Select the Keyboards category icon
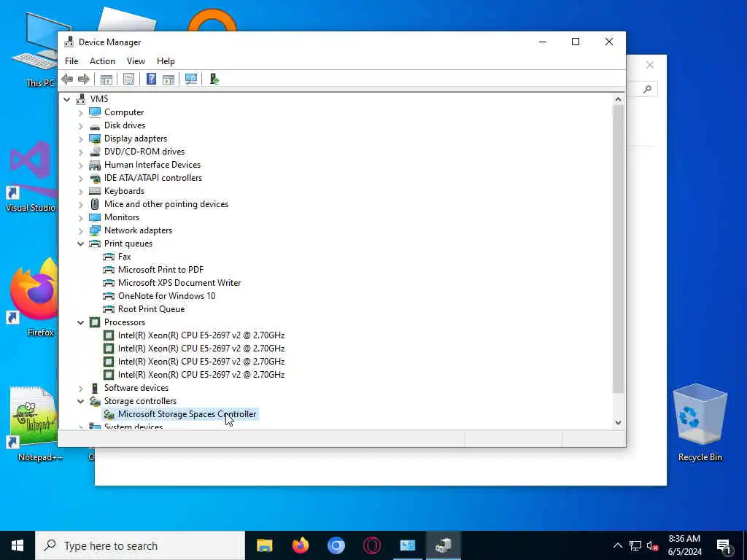747x560 pixels. 95,191
